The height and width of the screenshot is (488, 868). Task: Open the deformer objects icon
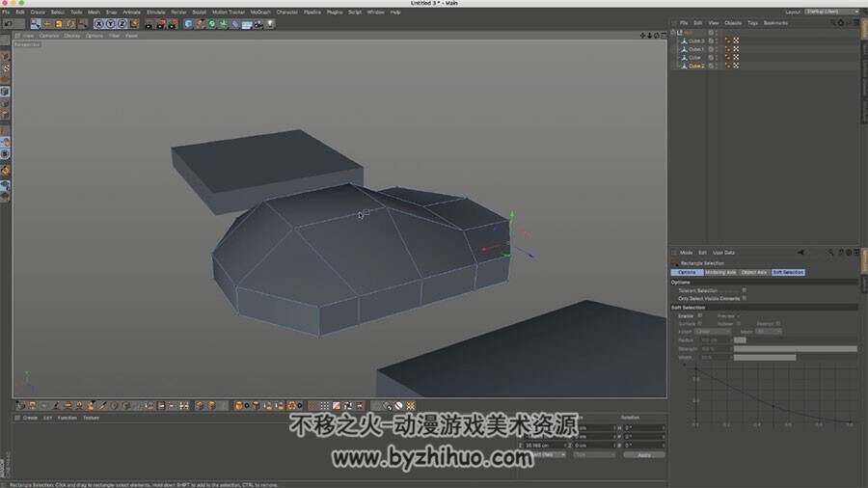(234, 24)
